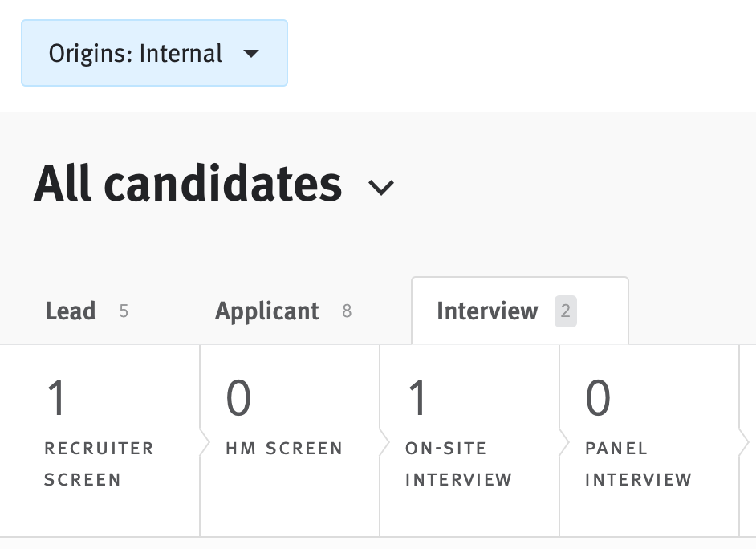756x549 pixels.
Task: Open the Origins filter chevron arrow
Action: point(252,53)
